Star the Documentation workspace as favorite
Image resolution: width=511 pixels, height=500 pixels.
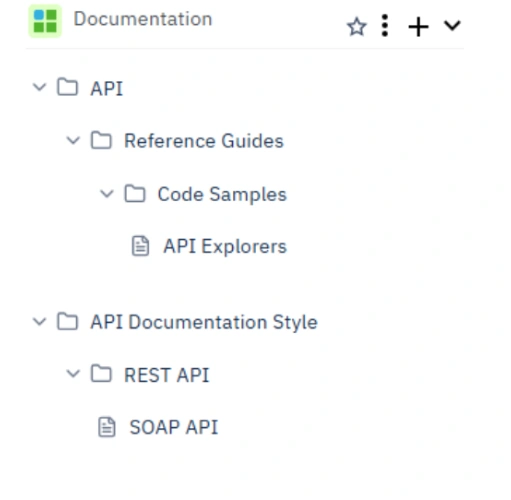[357, 27]
